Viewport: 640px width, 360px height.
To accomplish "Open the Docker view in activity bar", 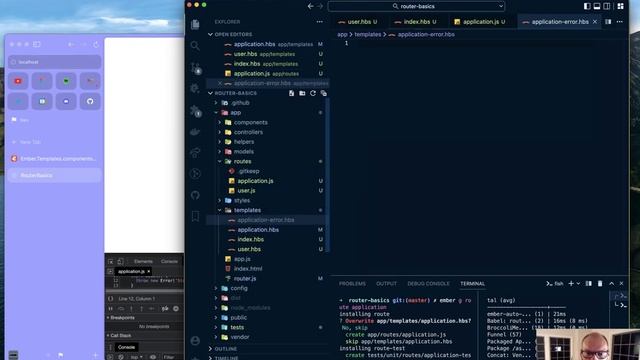I will (195, 132).
